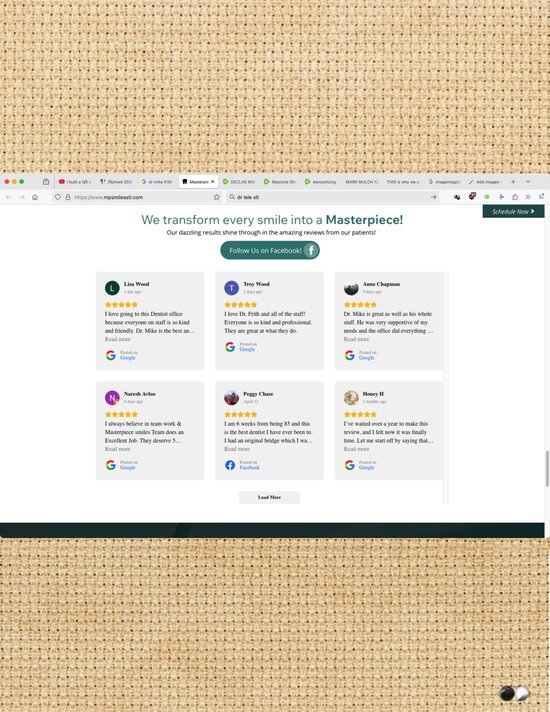Load more reviews button
Viewport: 550px width, 712px height.
point(269,497)
